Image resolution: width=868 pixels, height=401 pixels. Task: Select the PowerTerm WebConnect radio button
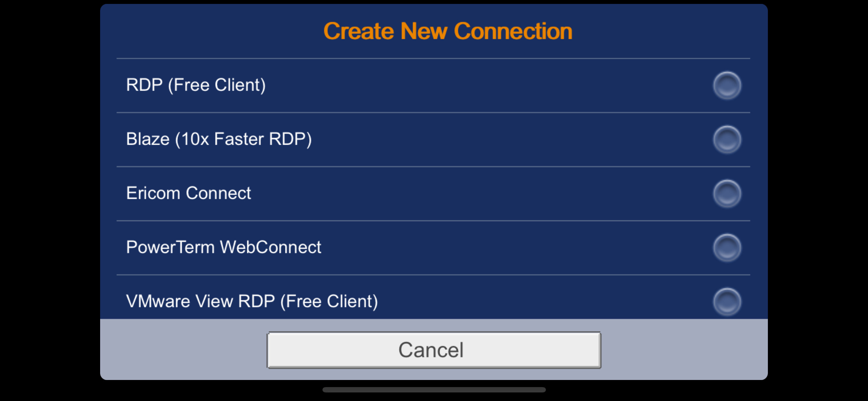pyautogui.click(x=727, y=248)
